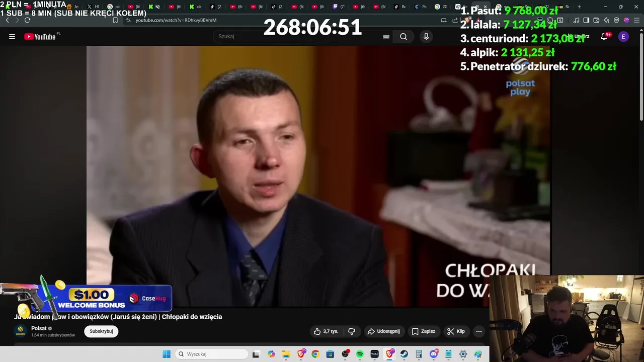Like the video with thumbs-up 3,7 tys.
644x362 pixels.
point(326,331)
